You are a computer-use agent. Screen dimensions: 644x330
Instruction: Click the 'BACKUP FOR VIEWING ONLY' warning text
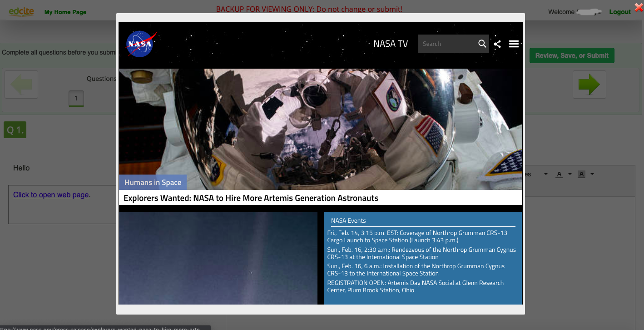tap(309, 9)
